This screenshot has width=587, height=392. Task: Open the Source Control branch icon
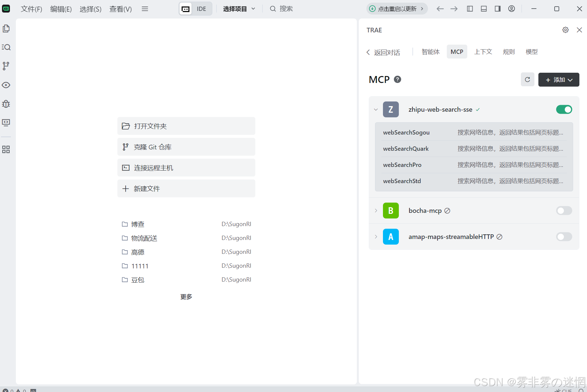(x=6, y=66)
